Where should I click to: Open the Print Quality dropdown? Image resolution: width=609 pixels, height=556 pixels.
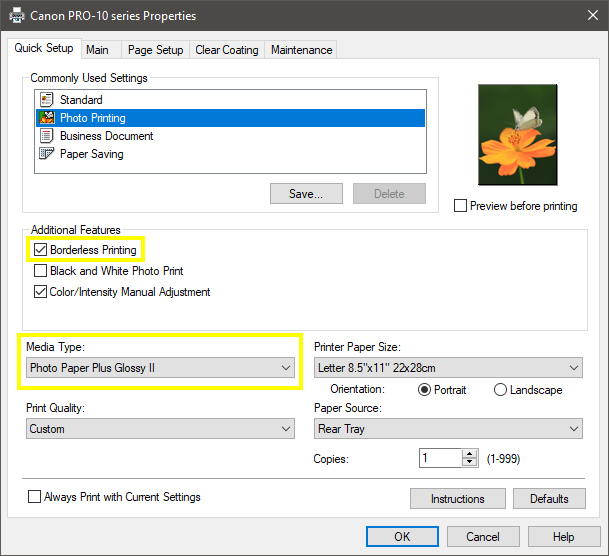(x=160, y=429)
